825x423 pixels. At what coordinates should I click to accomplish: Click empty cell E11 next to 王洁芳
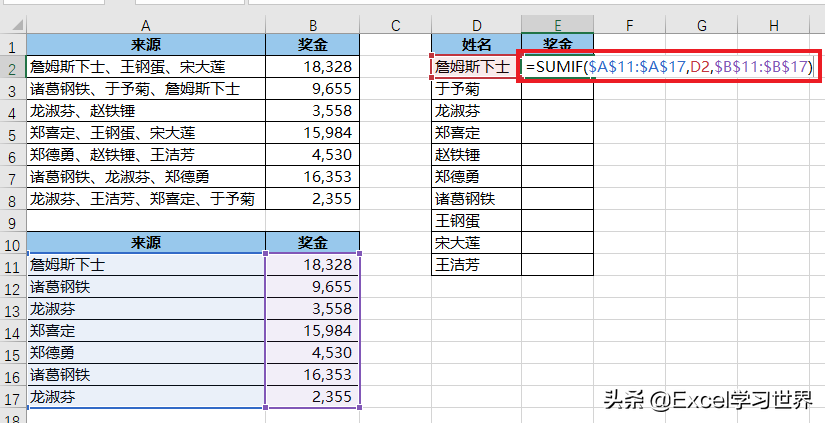558,265
